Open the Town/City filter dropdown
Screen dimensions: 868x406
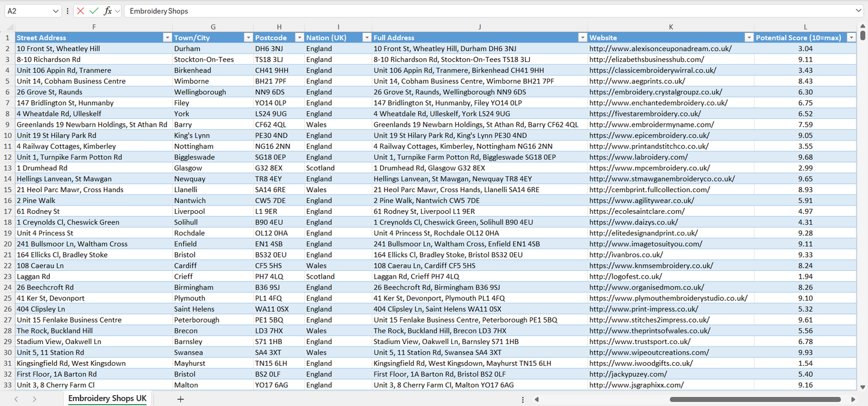click(248, 38)
